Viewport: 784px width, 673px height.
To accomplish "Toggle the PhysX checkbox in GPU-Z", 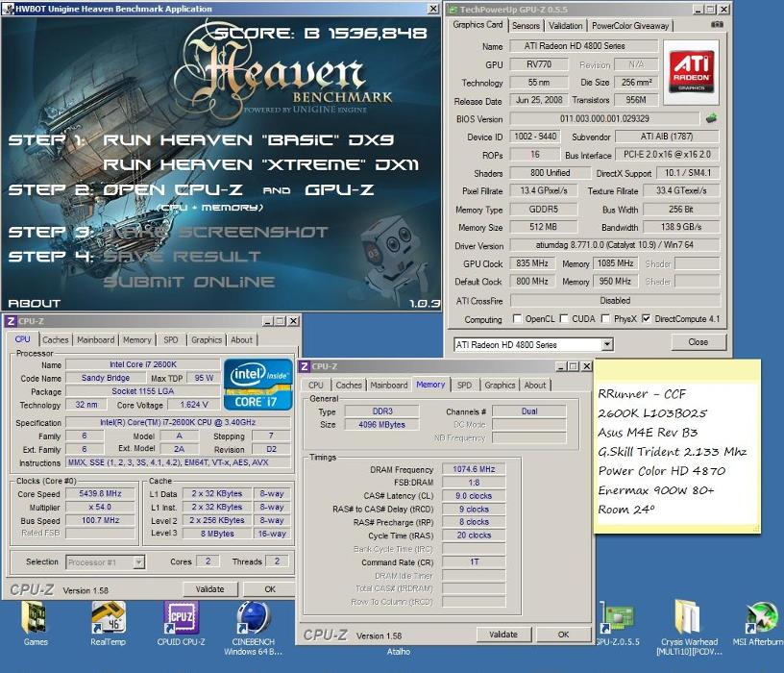I will click(x=605, y=318).
